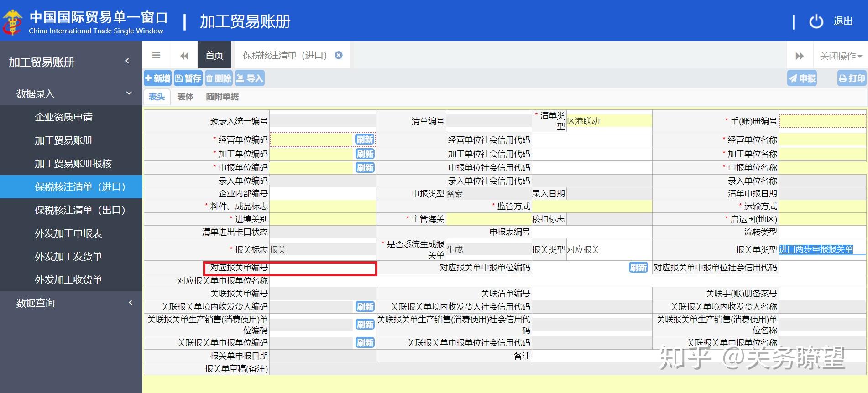Open the 料件、成品标志 dropdown field
The image size is (868, 393).
coord(323,206)
